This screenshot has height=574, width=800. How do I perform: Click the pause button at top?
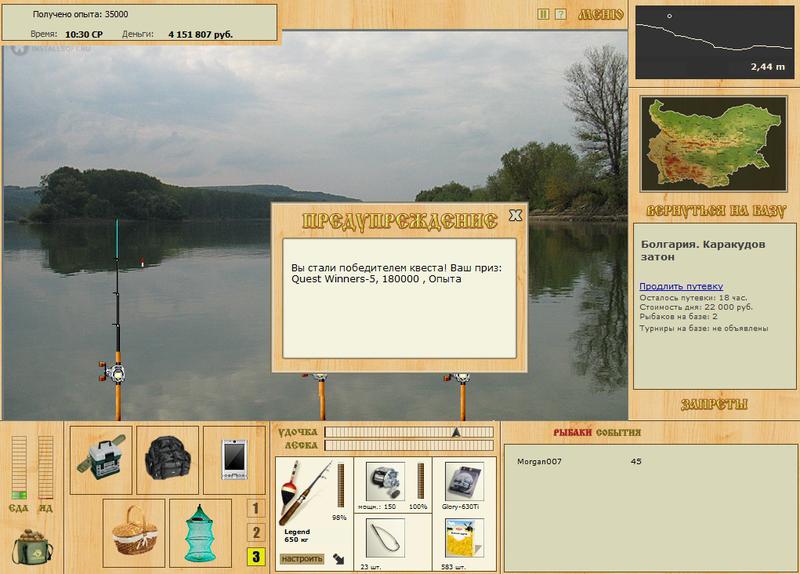point(543,14)
